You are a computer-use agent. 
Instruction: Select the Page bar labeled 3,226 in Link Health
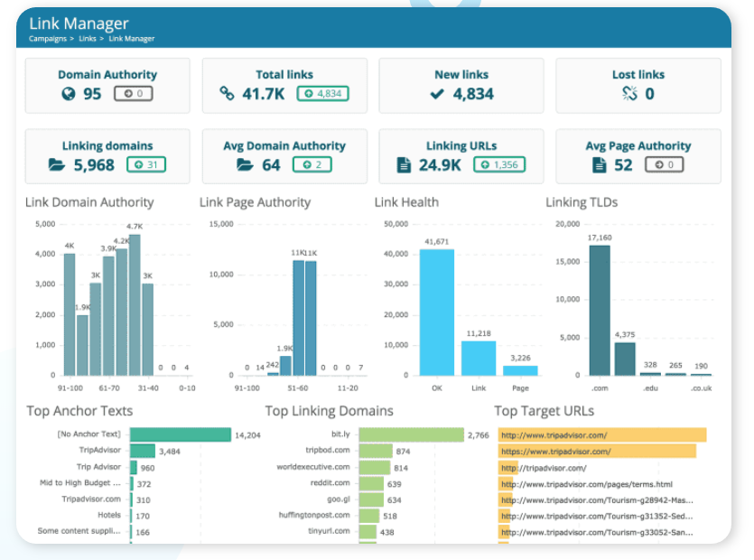[x=520, y=370]
